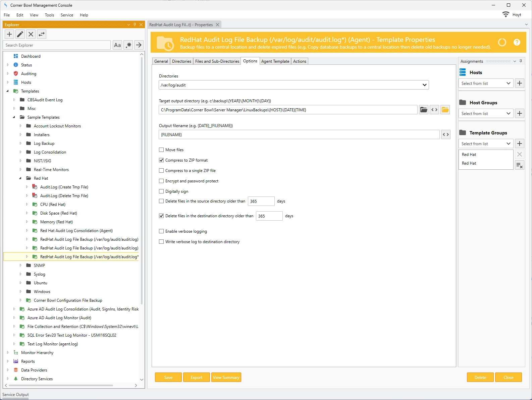Click the clear list icon under Template Groups

pos(520,165)
